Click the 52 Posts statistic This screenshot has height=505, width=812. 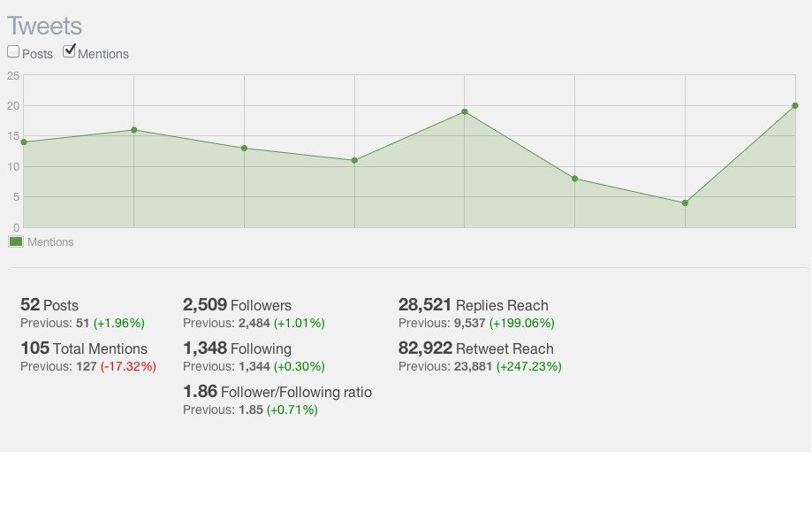tap(49, 305)
